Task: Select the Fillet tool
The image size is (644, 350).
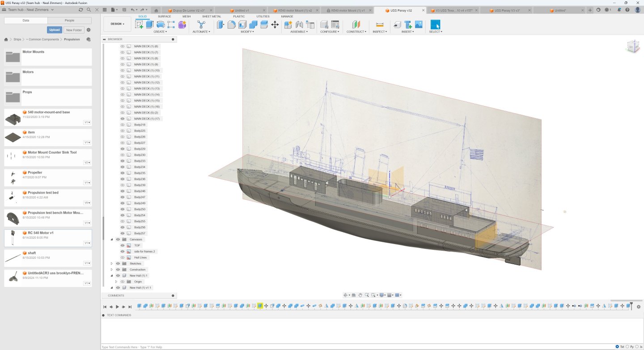Action: tap(232, 25)
